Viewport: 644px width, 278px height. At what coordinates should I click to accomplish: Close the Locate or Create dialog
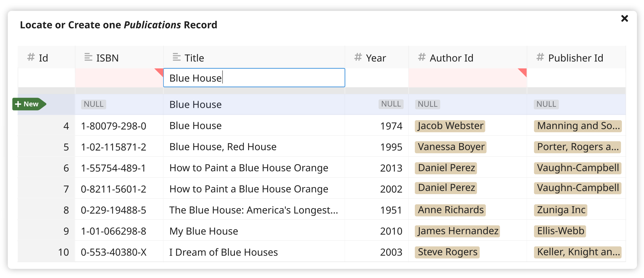624,18
